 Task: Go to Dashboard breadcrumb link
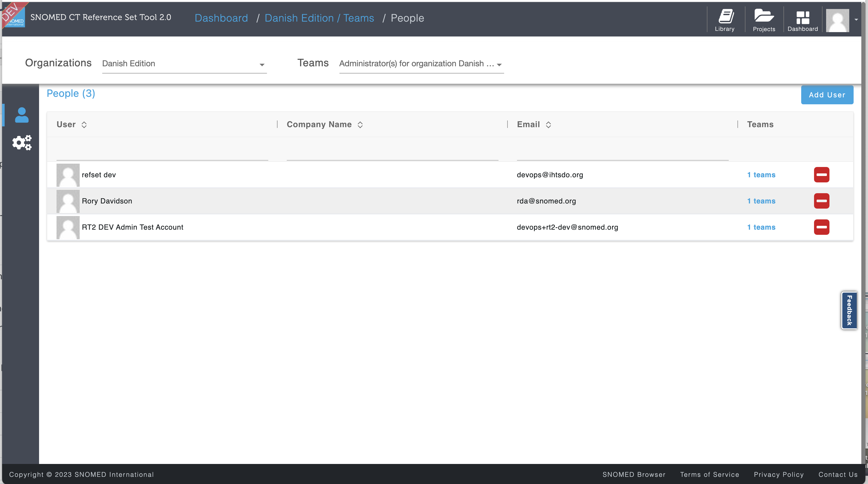pos(221,18)
